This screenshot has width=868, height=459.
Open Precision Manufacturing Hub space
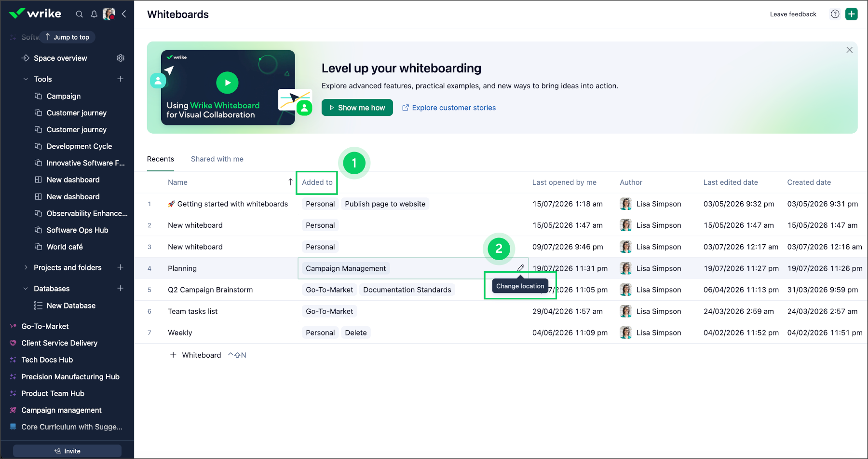(x=70, y=376)
